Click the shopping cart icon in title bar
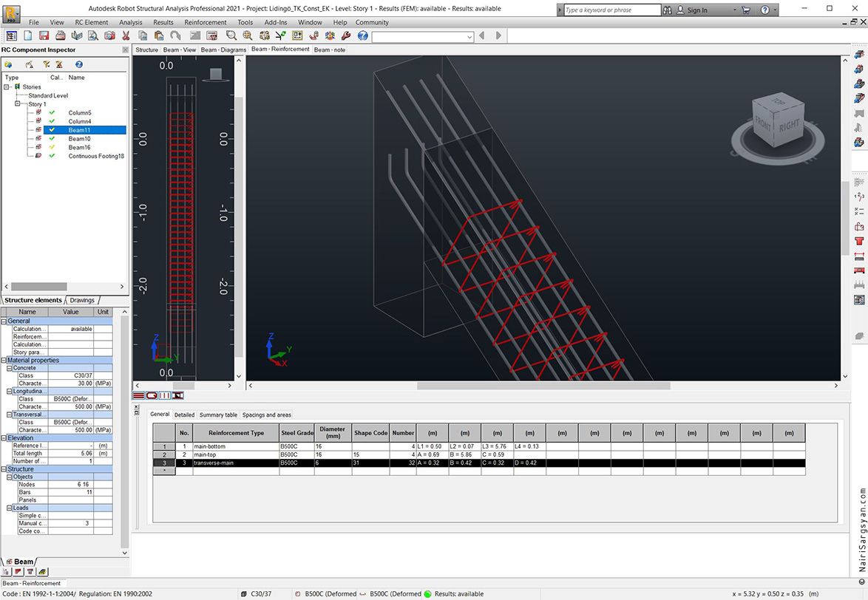 click(x=746, y=10)
